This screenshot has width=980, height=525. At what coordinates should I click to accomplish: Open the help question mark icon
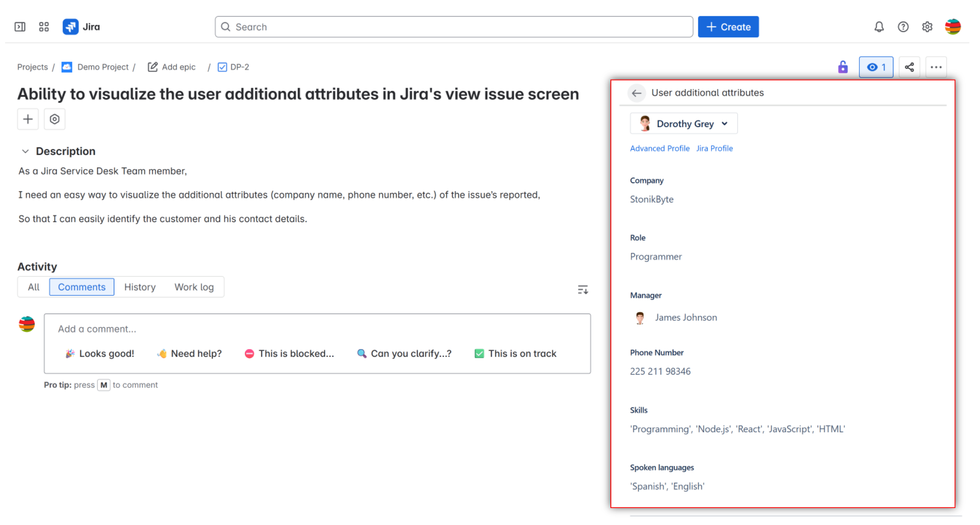(903, 27)
